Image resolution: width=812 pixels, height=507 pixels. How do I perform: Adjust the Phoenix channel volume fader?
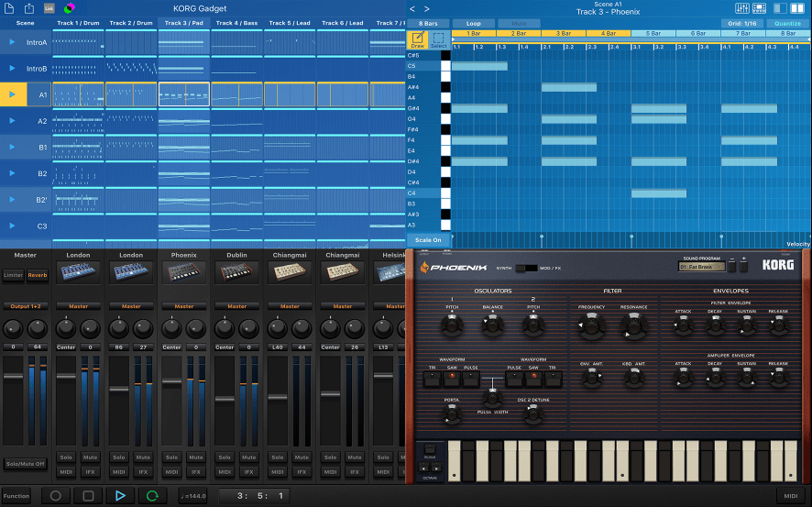(172, 381)
